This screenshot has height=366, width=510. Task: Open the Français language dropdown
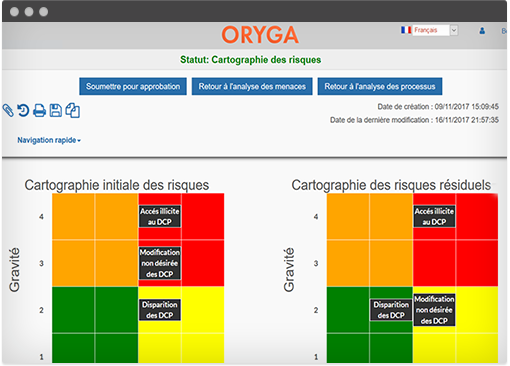[435, 30]
